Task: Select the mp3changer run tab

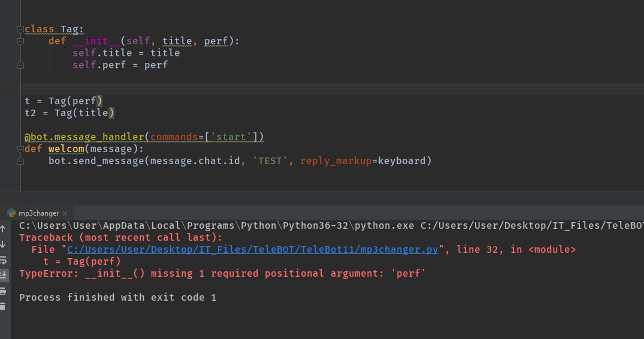Action: pos(38,213)
